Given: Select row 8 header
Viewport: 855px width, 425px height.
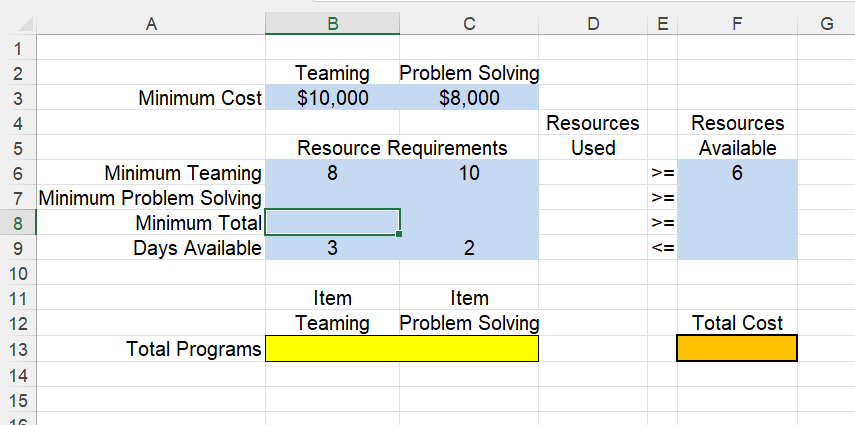Looking at the screenshot, I should pyautogui.click(x=18, y=223).
